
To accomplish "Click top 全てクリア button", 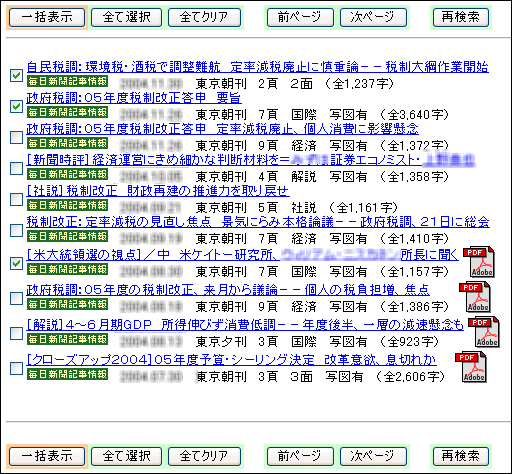I will (204, 17).
